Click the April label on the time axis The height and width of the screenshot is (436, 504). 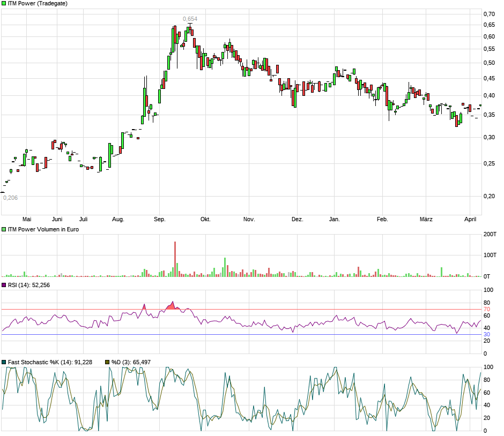[x=471, y=219]
